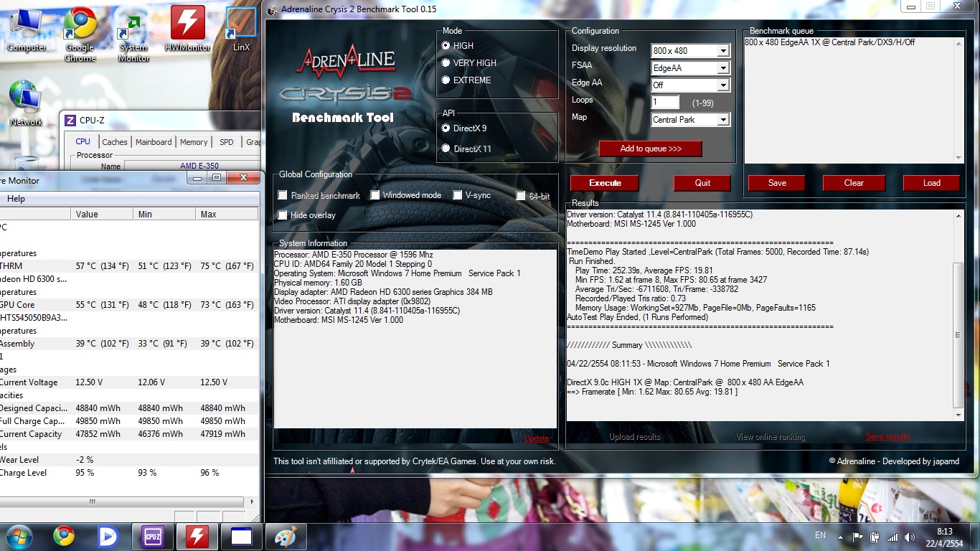The width and height of the screenshot is (980, 551).
Task: Open the Help menu in HWMonitor
Action: (16, 199)
